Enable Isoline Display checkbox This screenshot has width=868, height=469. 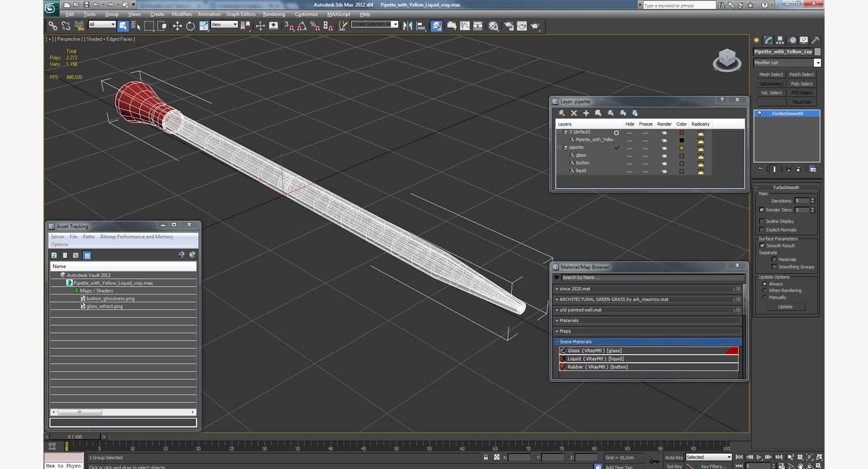(761, 221)
